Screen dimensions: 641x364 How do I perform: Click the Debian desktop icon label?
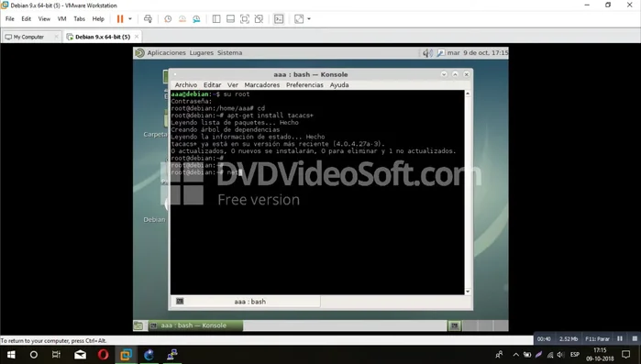(x=154, y=220)
